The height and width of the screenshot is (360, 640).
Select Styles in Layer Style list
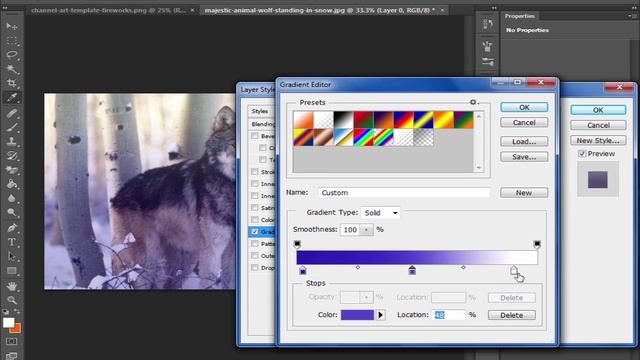[261, 111]
